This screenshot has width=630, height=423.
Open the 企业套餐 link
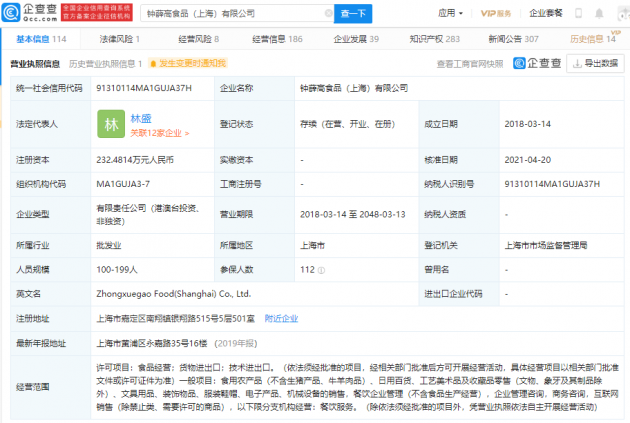tap(546, 13)
